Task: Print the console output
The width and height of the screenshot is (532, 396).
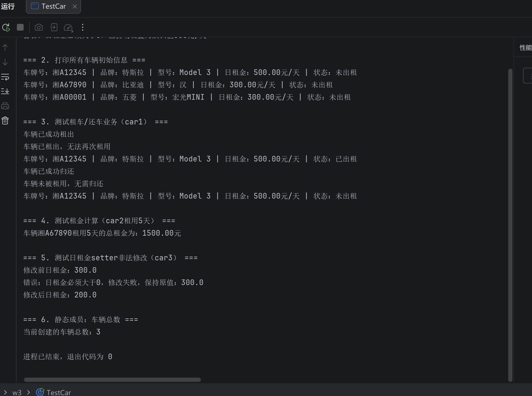Action: pyautogui.click(x=5, y=106)
